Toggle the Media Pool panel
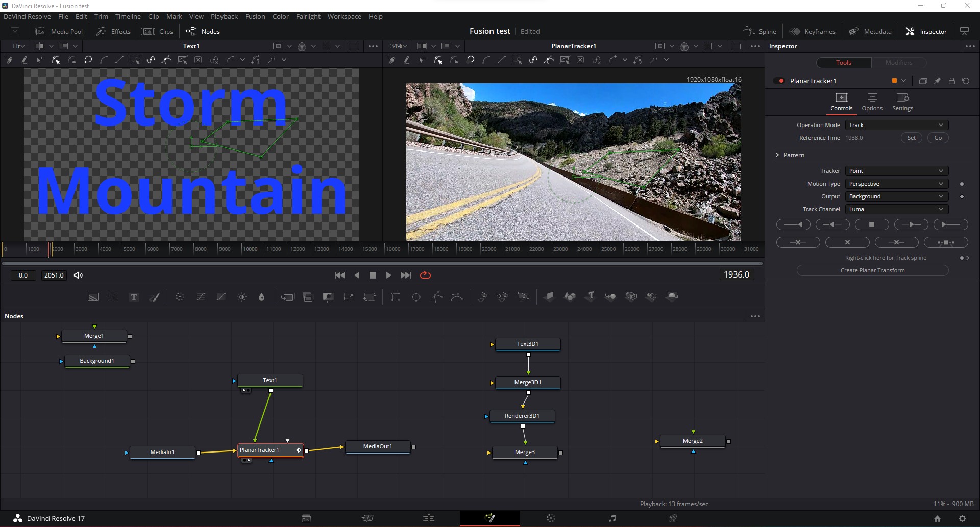Screen dimensions: 980x527 coord(59,31)
